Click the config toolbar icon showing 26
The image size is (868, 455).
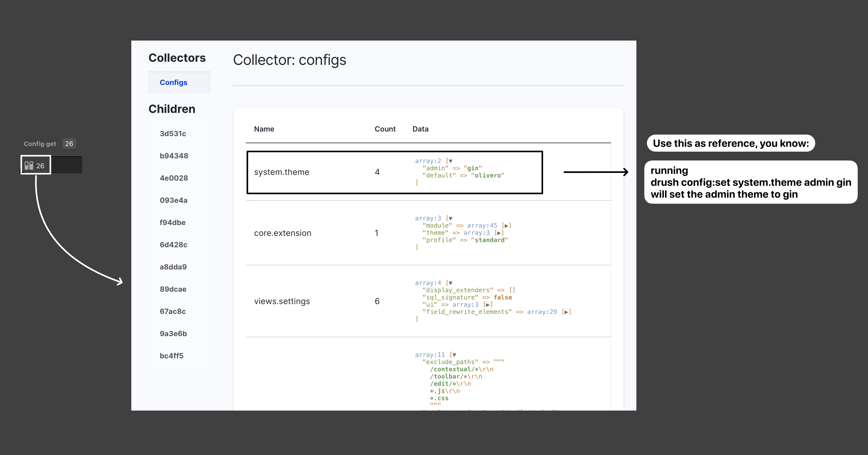pyautogui.click(x=35, y=165)
